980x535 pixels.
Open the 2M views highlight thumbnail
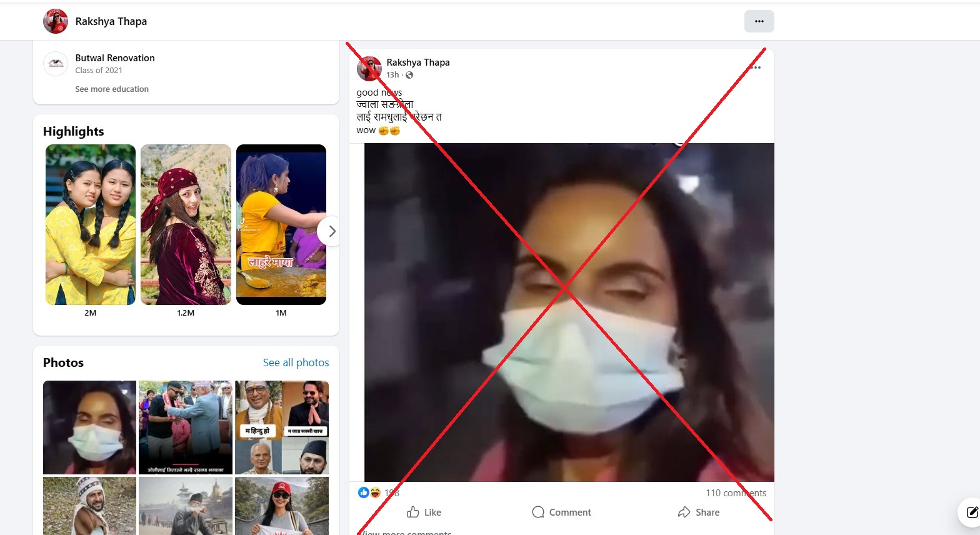(x=91, y=225)
